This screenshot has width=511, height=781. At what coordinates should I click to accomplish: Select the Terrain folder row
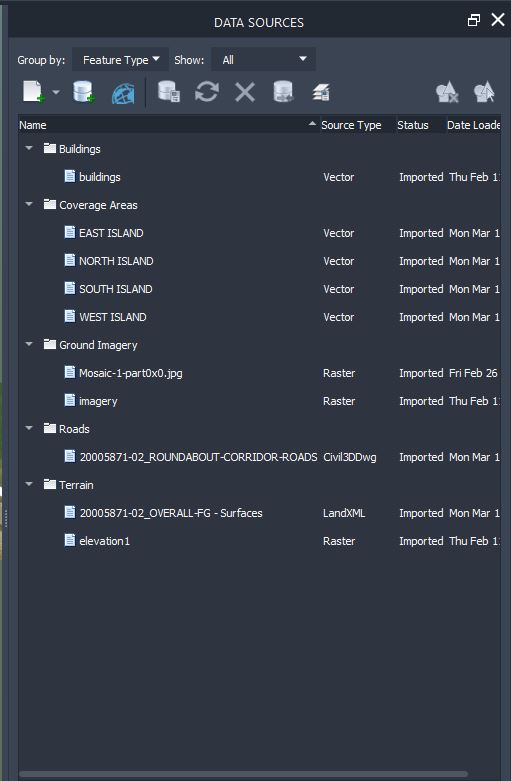[259, 485]
